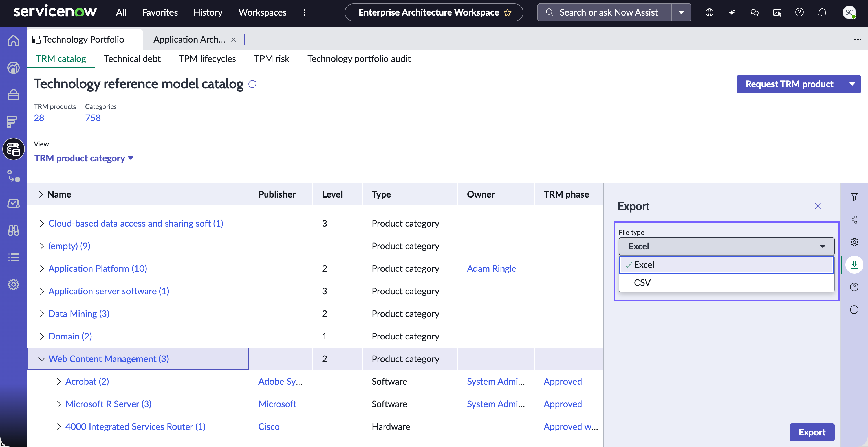This screenshot has width=868, height=447.
Task: Close the Application Arch... tab
Action: [x=233, y=40]
